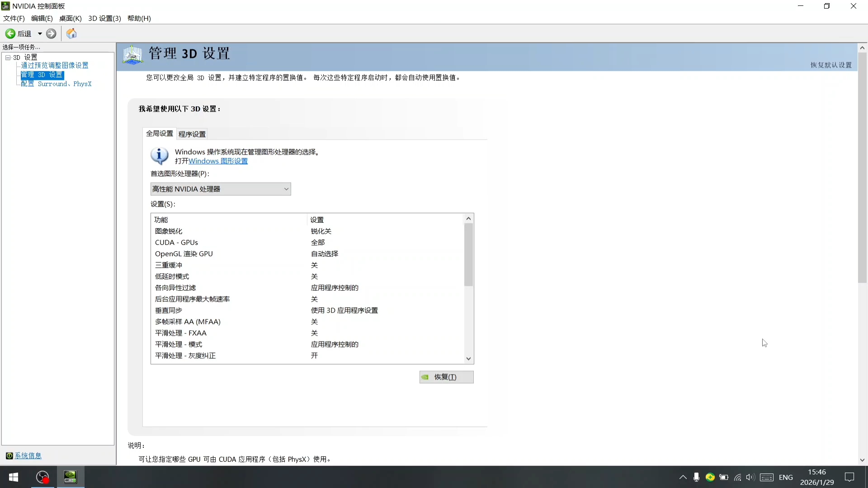Click the Restore (I) button

pyautogui.click(x=446, y=377)
